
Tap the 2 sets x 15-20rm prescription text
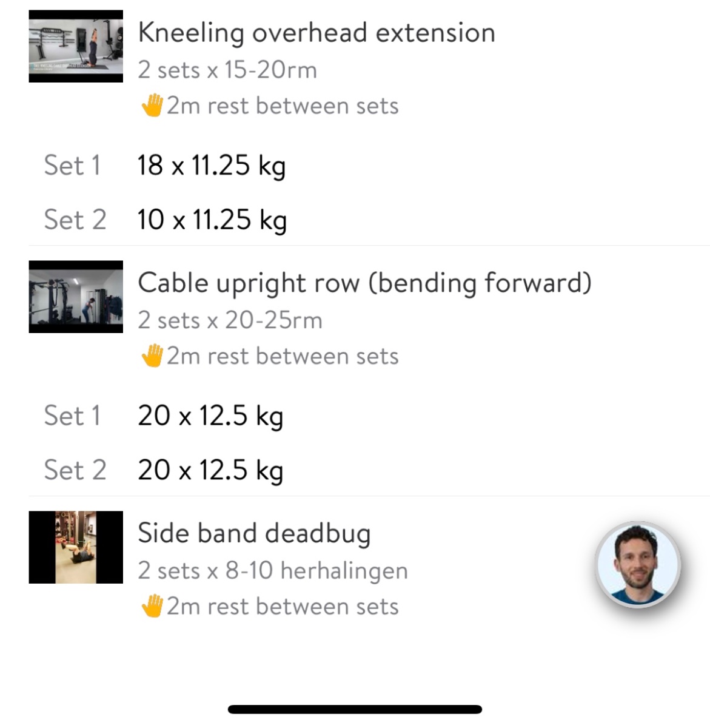[227, 70]
